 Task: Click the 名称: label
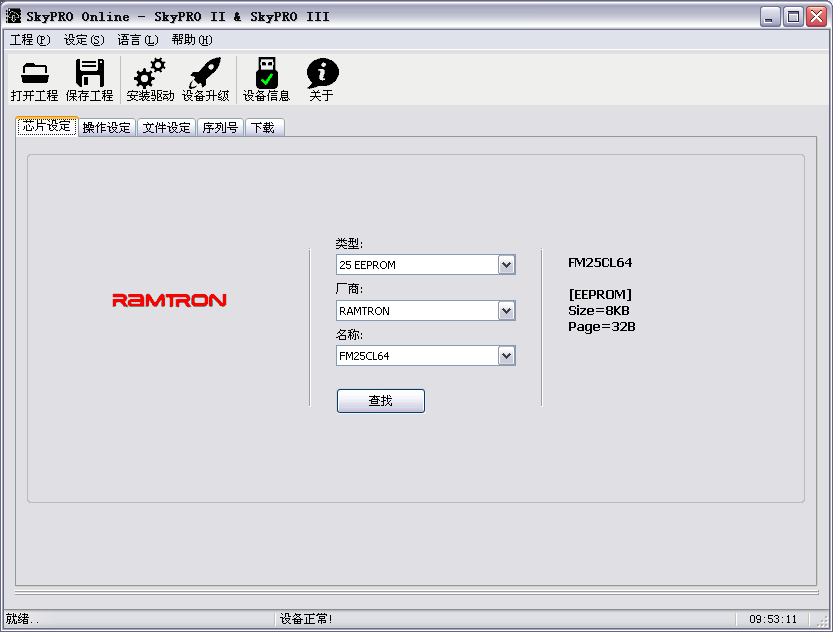pos(349,335)
